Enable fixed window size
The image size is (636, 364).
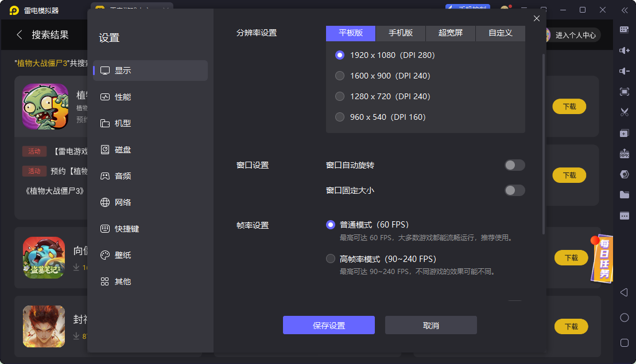coord(514,191)
